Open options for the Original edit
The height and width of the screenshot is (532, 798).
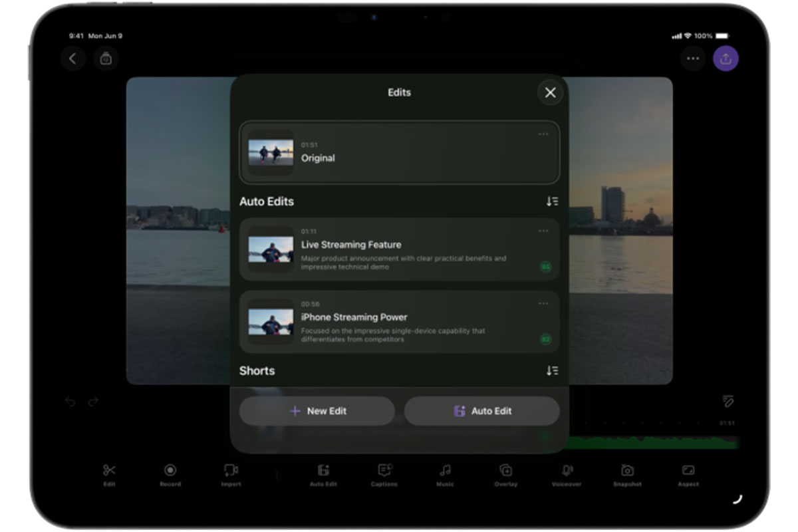(543, 134)
